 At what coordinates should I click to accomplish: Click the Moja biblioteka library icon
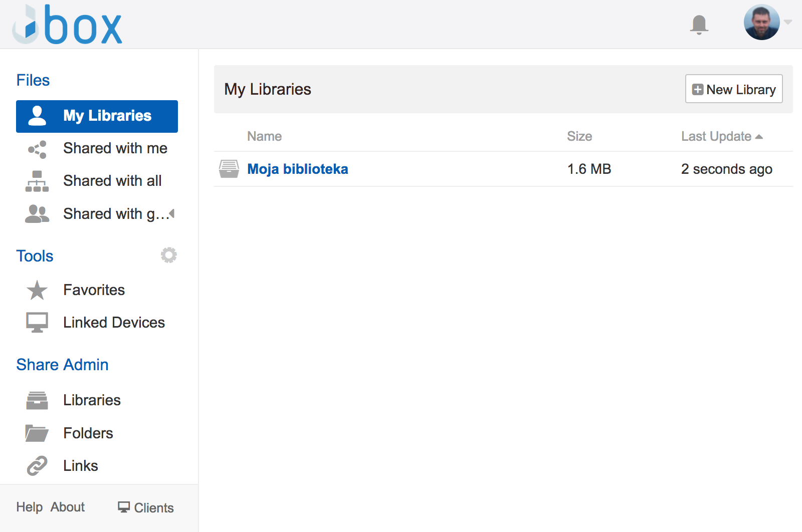click(x=229, y=169)
